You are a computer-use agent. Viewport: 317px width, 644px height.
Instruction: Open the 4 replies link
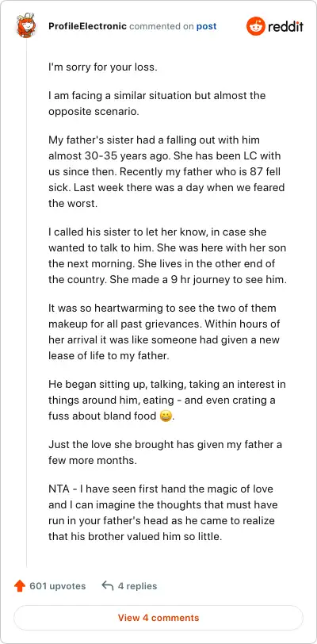click(x=137, y=586)
